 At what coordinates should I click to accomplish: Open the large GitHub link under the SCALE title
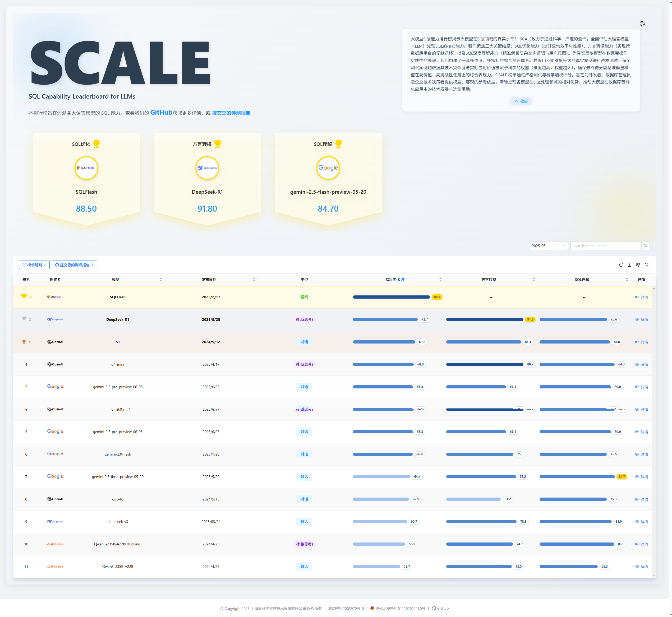click(161, 113)
